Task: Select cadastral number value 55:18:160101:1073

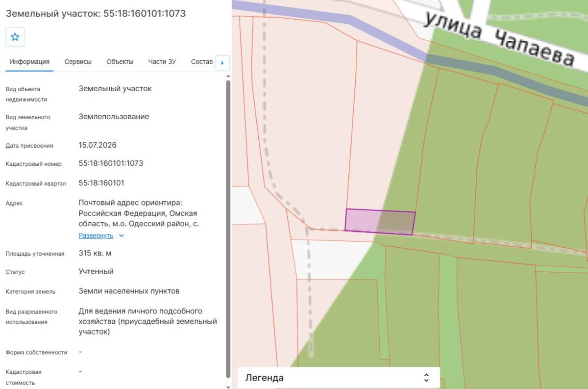Action: (x=111, y=163)
